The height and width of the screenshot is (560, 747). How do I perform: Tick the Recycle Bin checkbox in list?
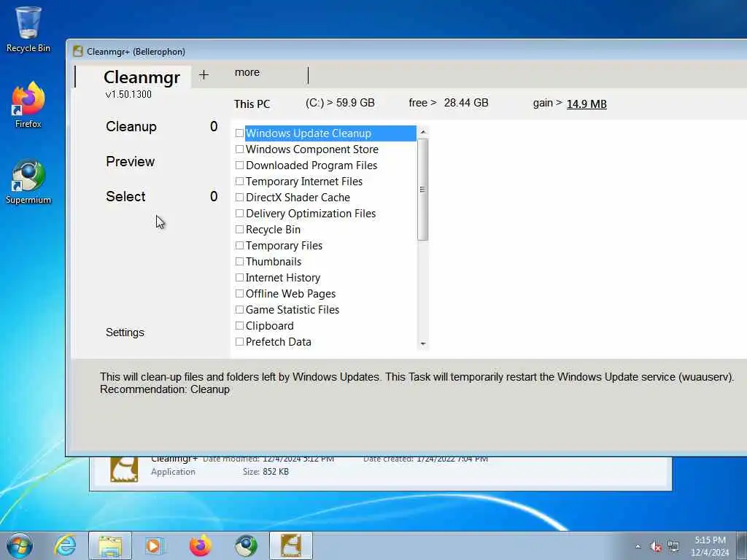(239, 230)
